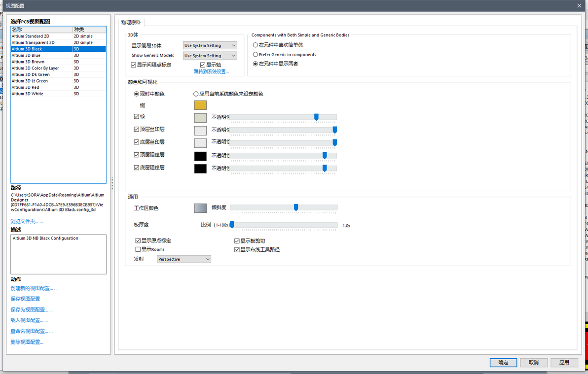This screenshot has width=588, height=374.
Task: Click the 底层阻焊层 black color swatch
Action: point(200,169)
